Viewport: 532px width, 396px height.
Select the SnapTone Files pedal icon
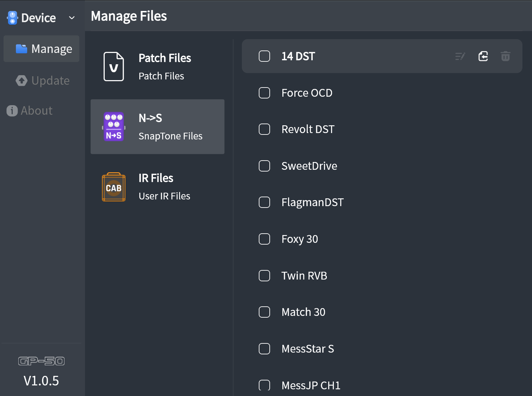tap(114, 126)
